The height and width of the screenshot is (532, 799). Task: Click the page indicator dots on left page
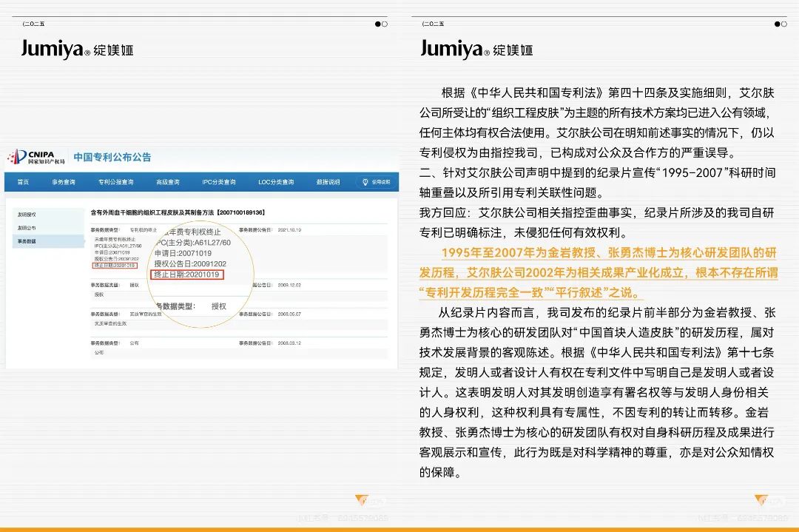(x=381, y=24)
